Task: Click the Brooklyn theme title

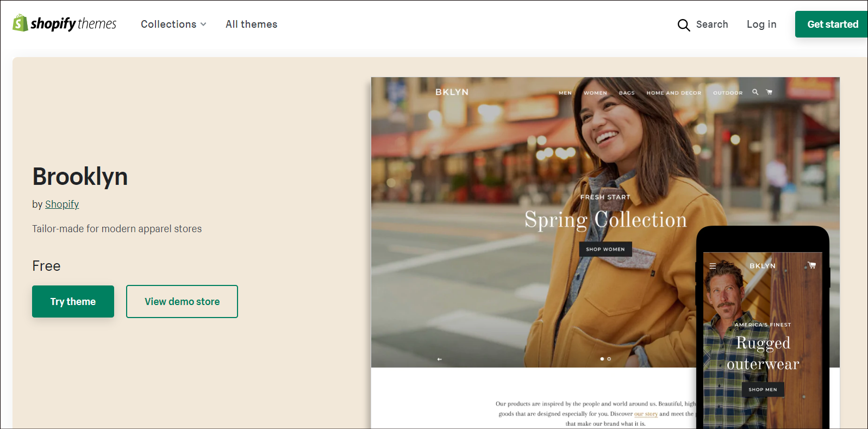Action: tap(80, 177)
